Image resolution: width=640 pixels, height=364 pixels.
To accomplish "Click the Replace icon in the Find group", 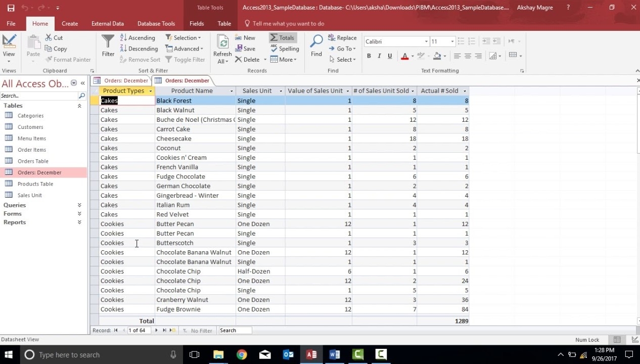I will (x=342, y=38).
